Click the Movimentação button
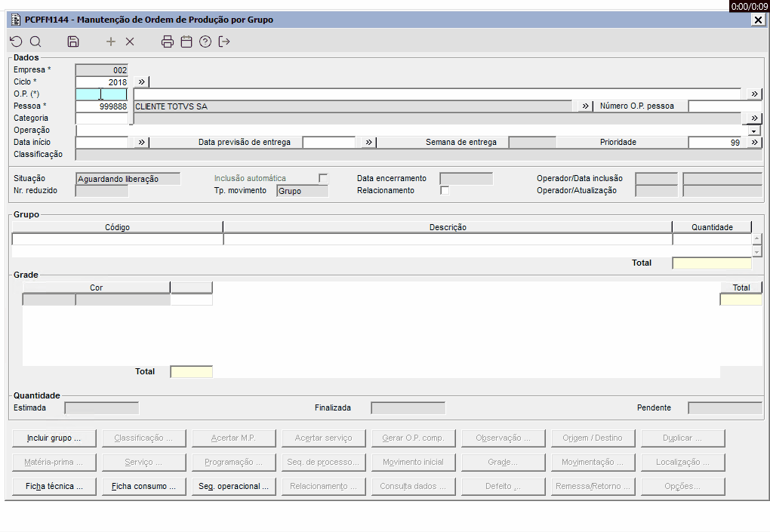Image resolution: width=770 pixels, height=532 pixels. click(x=593, y=463)
